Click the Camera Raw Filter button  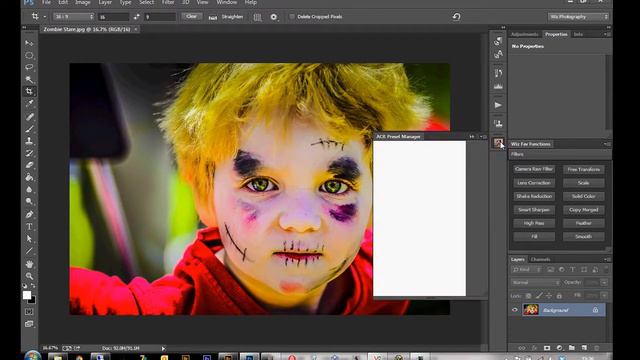(x=534, y=169)
